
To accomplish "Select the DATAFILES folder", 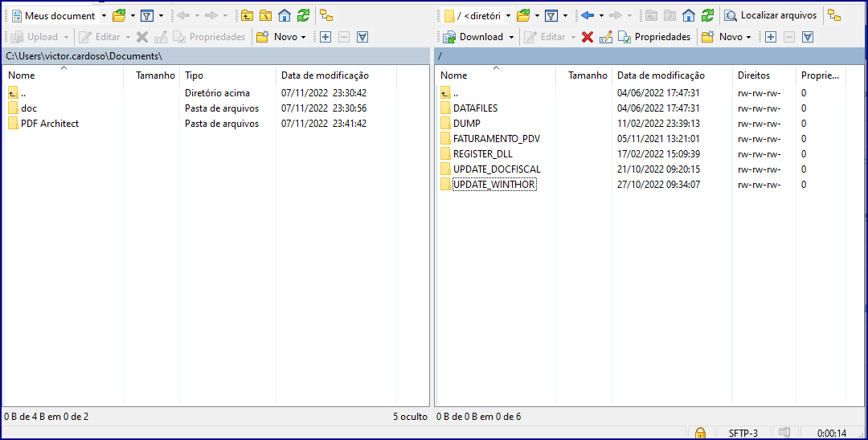I will pyautogui.click(x=476, y=108).
